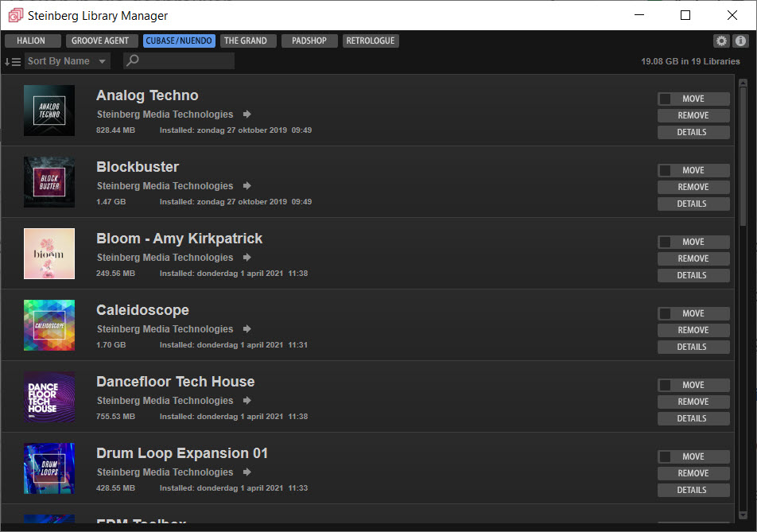The height and width of the screenshot is (532, 757).
Task: Remove the Drum Loop Expansion 01 library
Action: point(693,473)
